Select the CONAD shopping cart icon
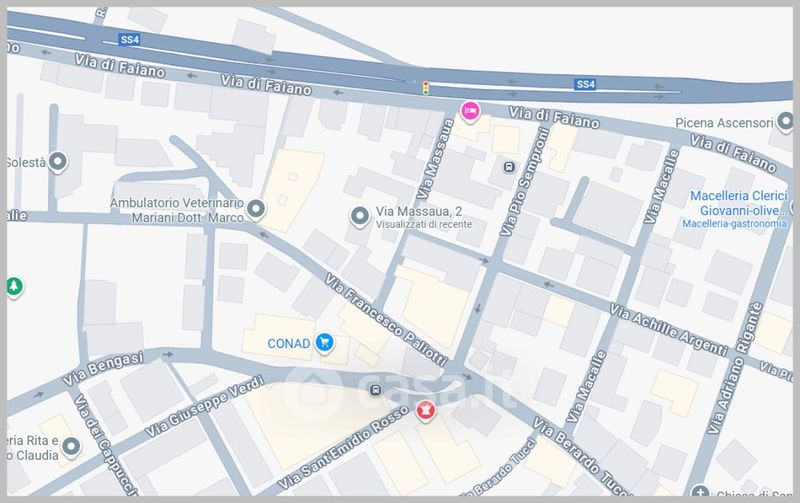Viewport: 800px width, 503px height. pos(324,343)
